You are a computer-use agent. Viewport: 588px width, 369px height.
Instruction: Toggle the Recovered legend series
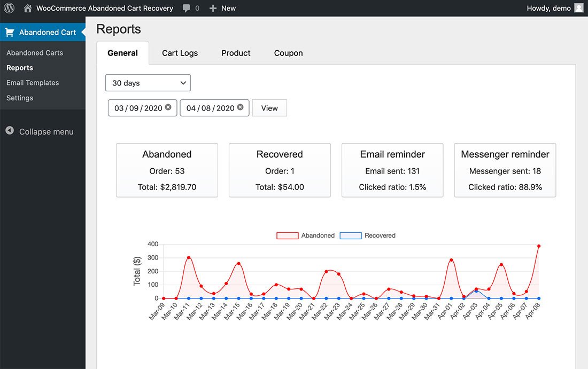(351, 235)
